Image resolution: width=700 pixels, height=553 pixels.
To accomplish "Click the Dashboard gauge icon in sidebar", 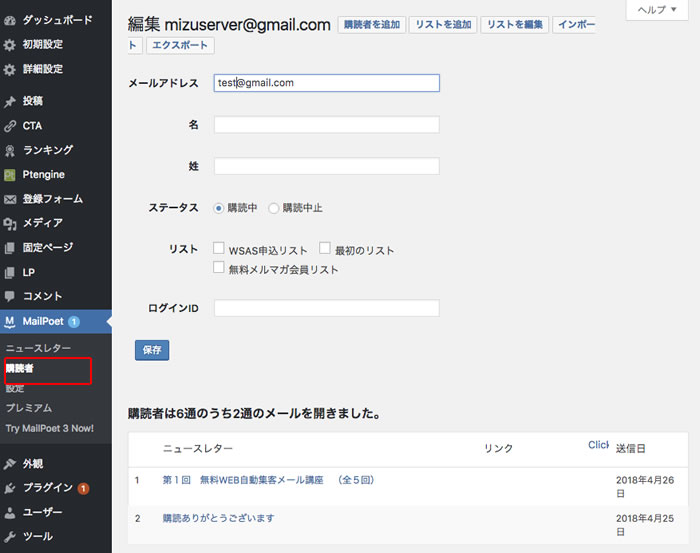I will (10, 20).
